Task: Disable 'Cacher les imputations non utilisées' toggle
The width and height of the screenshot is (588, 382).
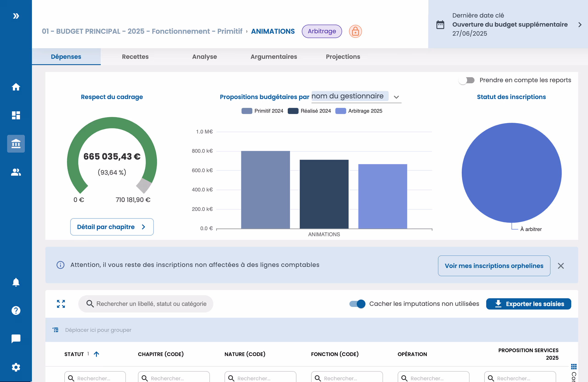Action: click(357, 304)
